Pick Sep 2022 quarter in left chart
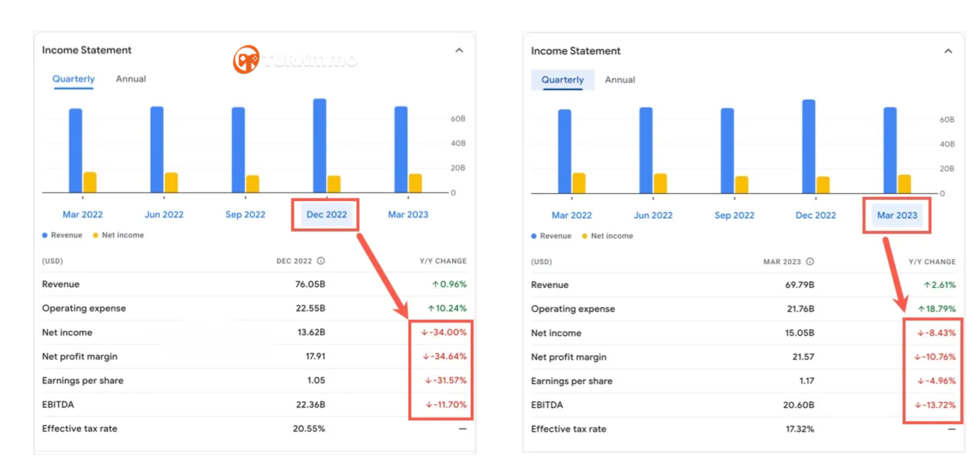Image resolution: width=980 pixels, height=467 pixels. [x=245, y=214]
